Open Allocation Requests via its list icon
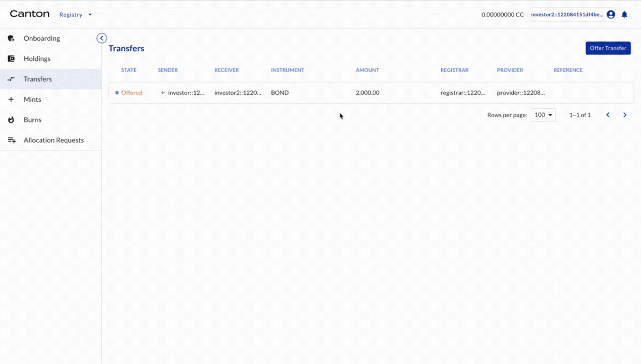 [x=11, y=140]
